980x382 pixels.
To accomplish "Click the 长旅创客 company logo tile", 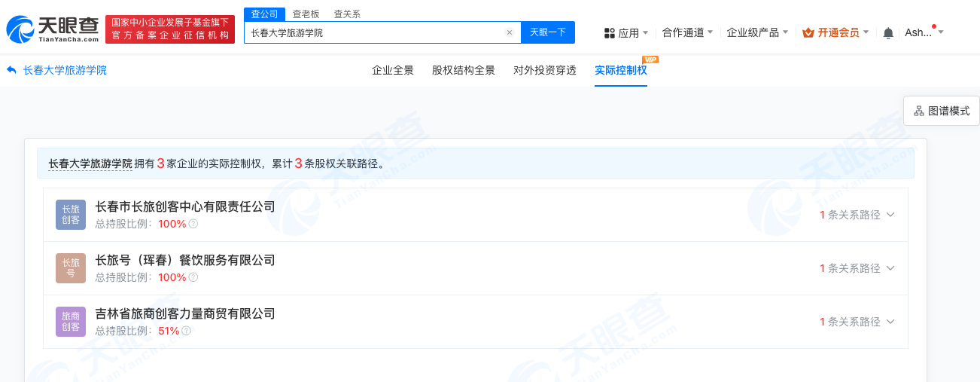I will pyautogui.click(x=71, y=215).
